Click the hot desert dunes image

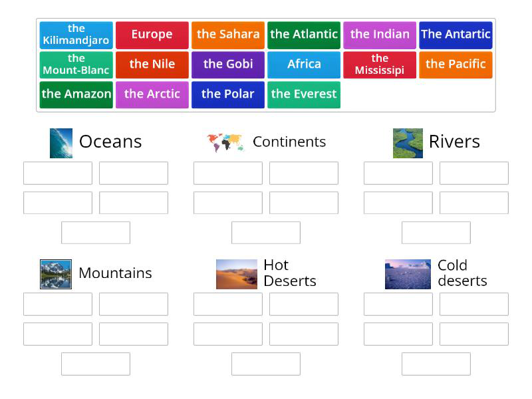pyautogui.click(x=236, y=274)
